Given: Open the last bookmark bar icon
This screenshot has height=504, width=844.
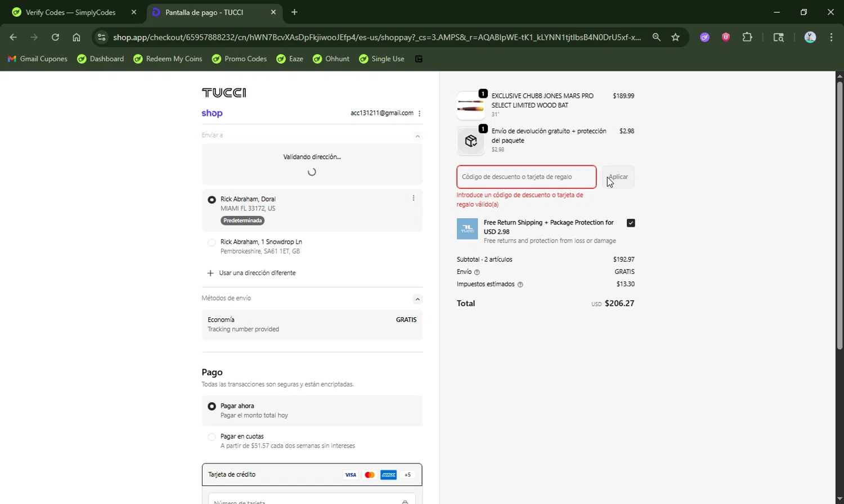Looking at the screenshot, I should tap(419, 59).
